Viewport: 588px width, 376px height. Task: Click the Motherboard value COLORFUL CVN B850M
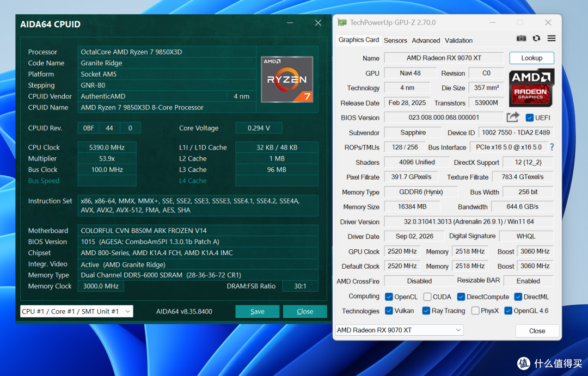(x=198, y=231)
